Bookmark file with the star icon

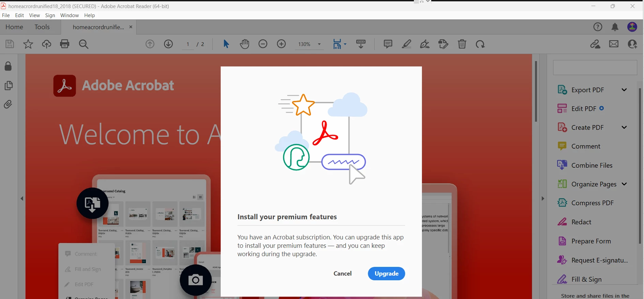[x=28, y=44]
